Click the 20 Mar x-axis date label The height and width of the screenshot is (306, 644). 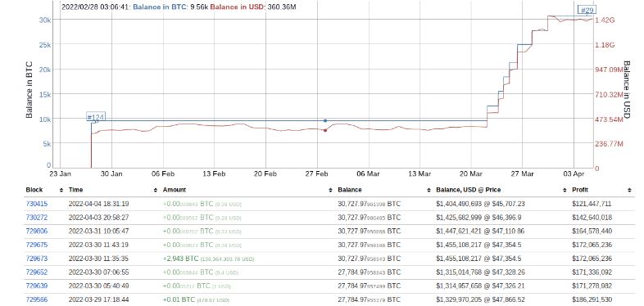point(470,174)
